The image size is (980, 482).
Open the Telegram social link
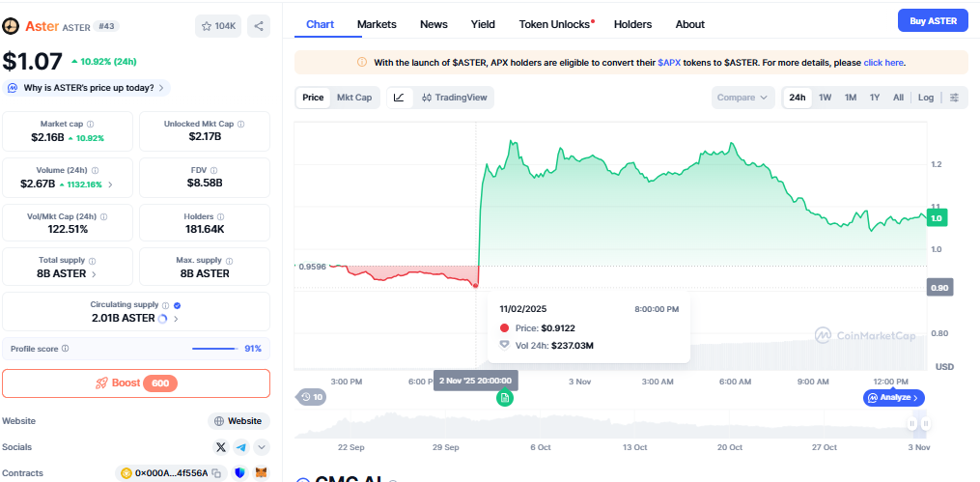click(x=241, y=447)
